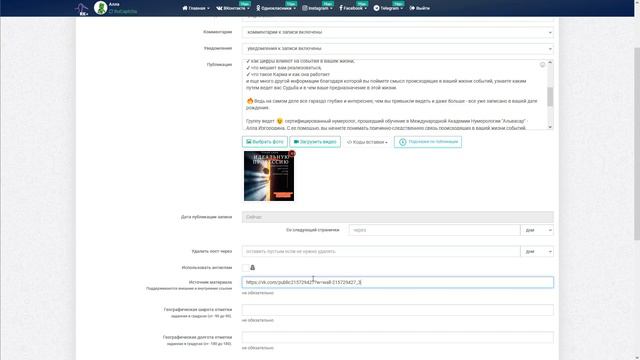Click the Удалить пост через field

(381, 251)
